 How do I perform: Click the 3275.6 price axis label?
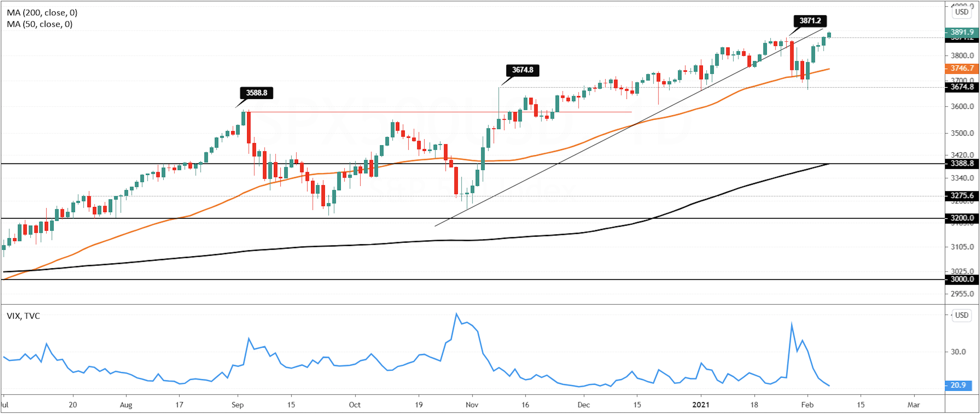[x=962, y=196]
